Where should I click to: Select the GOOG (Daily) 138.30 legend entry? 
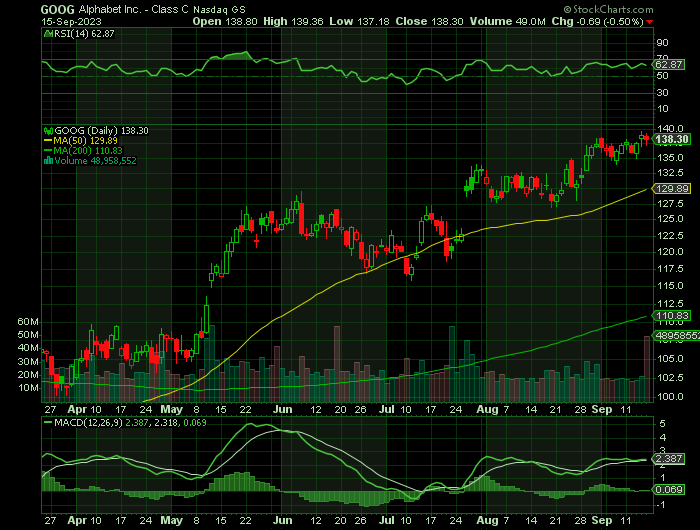coord(101,131)
